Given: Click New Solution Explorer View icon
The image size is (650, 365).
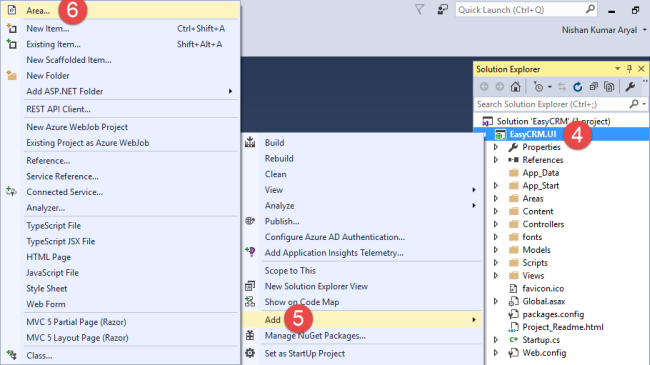Looking at the screenshot, I should 250,286.
